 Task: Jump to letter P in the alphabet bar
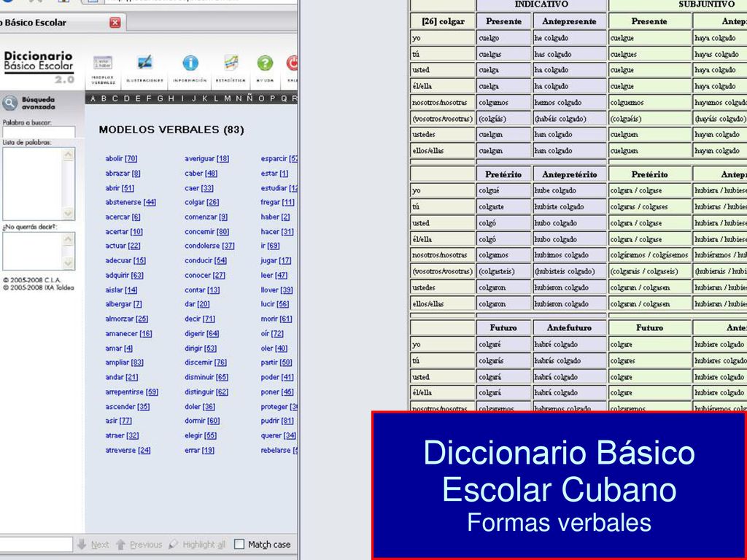(273, 98)
